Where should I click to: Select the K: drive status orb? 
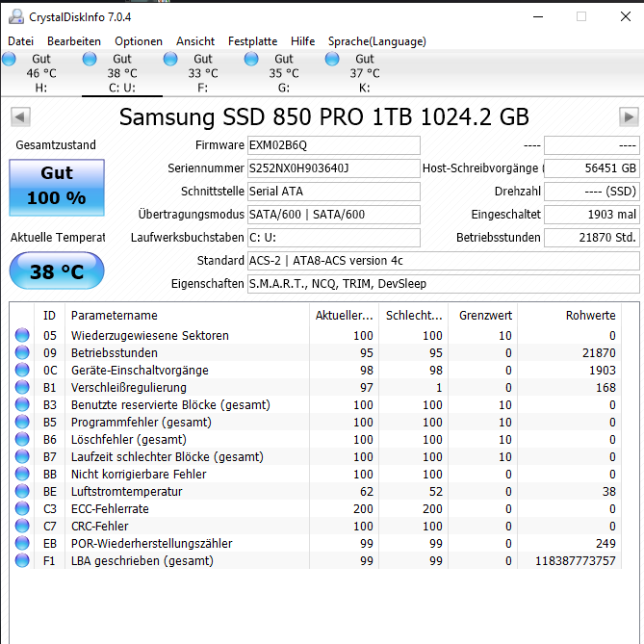332,59
